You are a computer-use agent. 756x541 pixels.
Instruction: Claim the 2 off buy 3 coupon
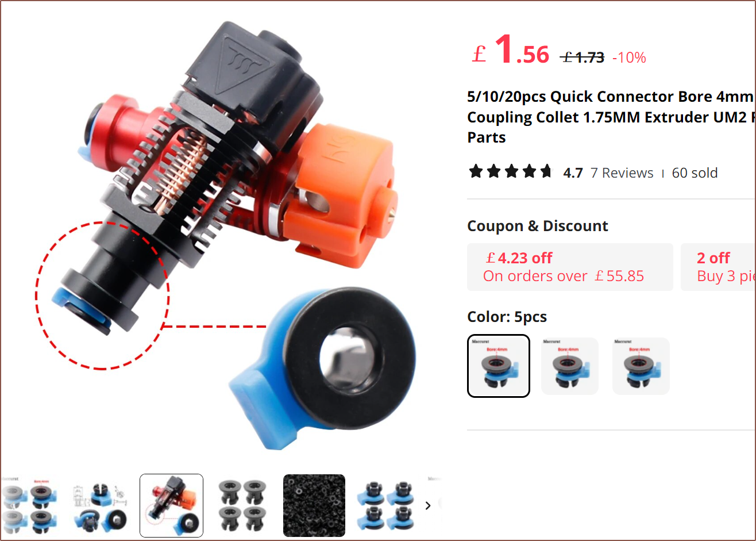718,267
